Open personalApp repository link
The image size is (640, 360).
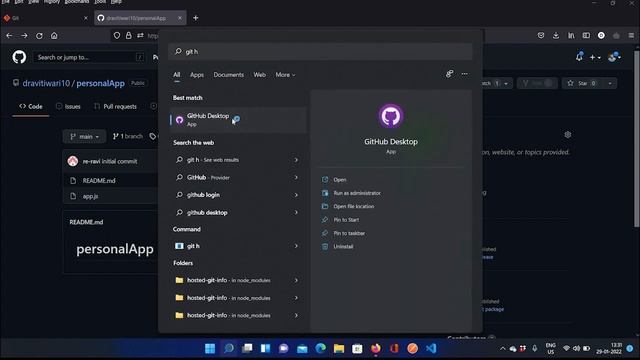coord(100,83)
